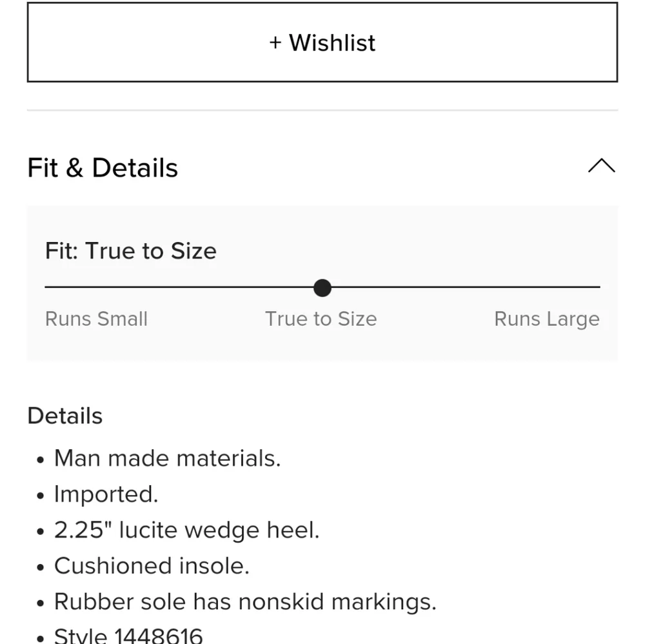This screenshot has height=644, width=645.
Task: Select the Runs Large fit option
Action: [x=546, y=318]
